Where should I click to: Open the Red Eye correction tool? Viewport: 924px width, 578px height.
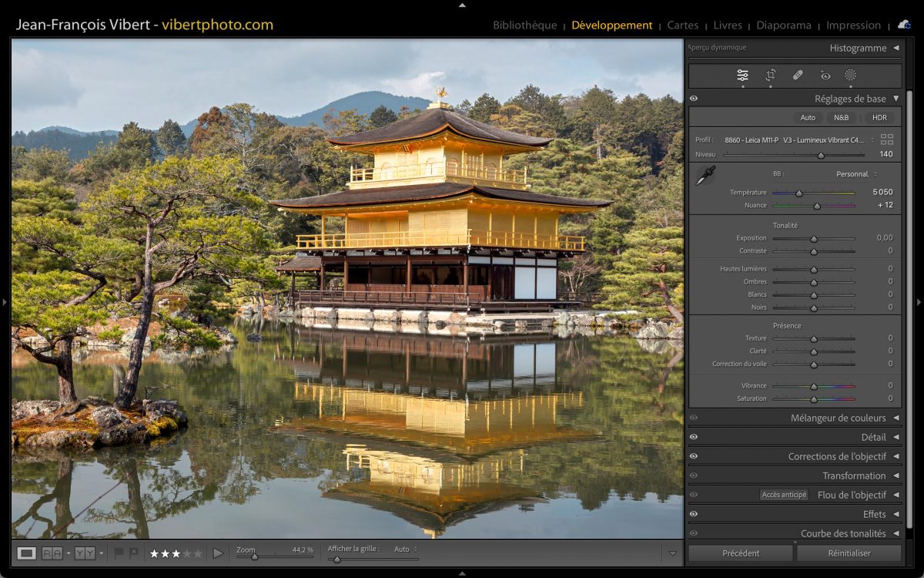tap(825, 76)
